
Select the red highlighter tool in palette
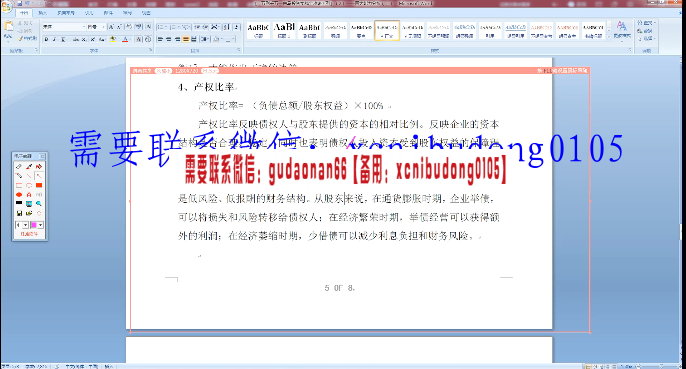(39, 166)
